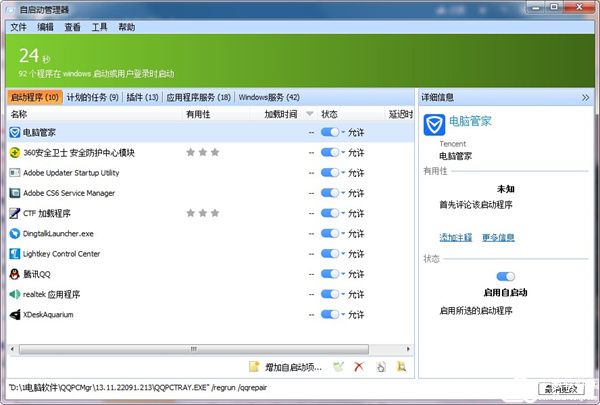Click the horizontal scrollbar left arrow

coord(12,349)
